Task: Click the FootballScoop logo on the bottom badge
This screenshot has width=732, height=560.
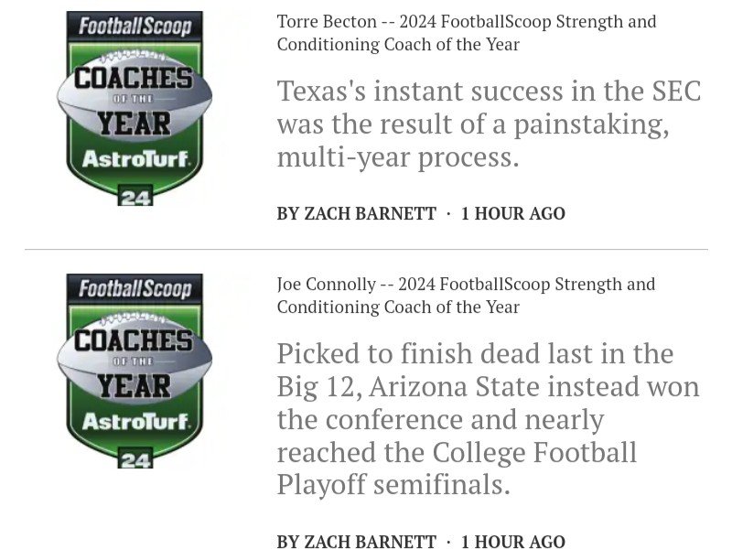Action: coord(135,289)
